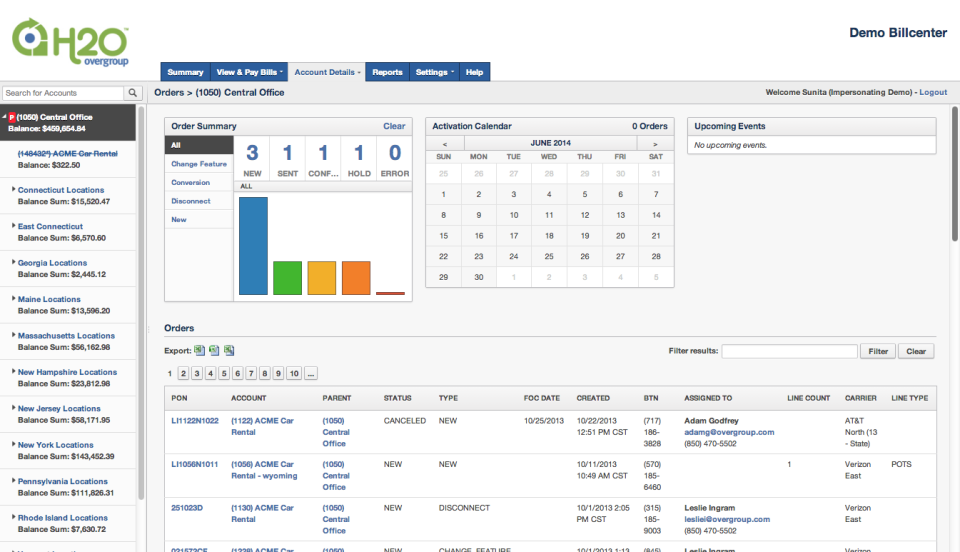
Task: Open the Summary tab
Action: coord(186,72)
